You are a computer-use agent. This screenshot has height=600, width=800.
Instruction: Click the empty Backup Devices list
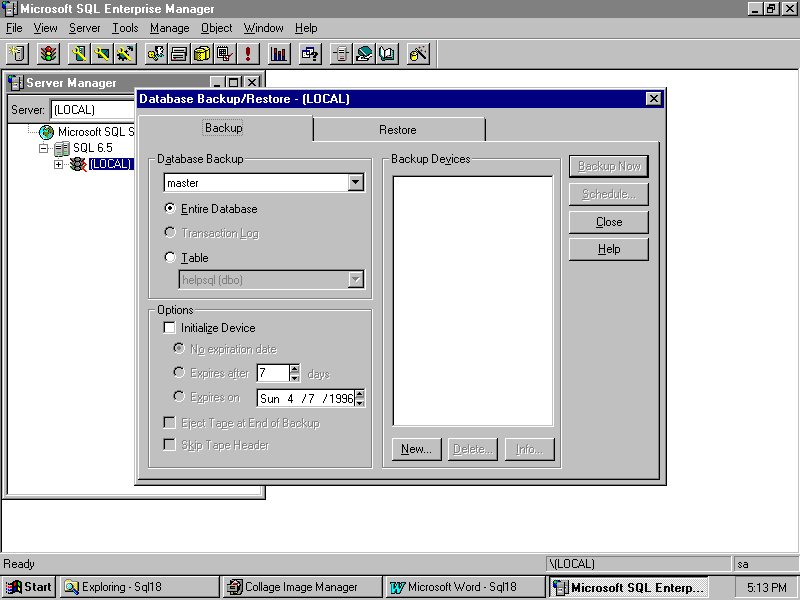point(472,300)
